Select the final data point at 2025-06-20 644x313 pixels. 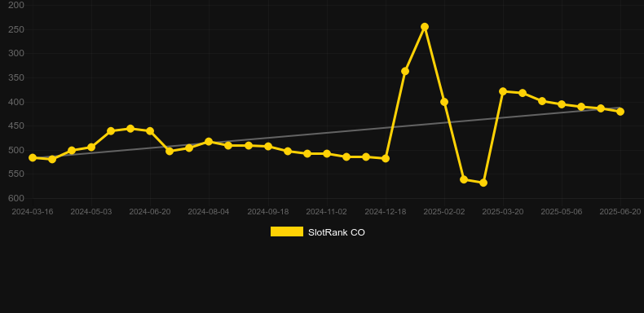tap(620, 112)
